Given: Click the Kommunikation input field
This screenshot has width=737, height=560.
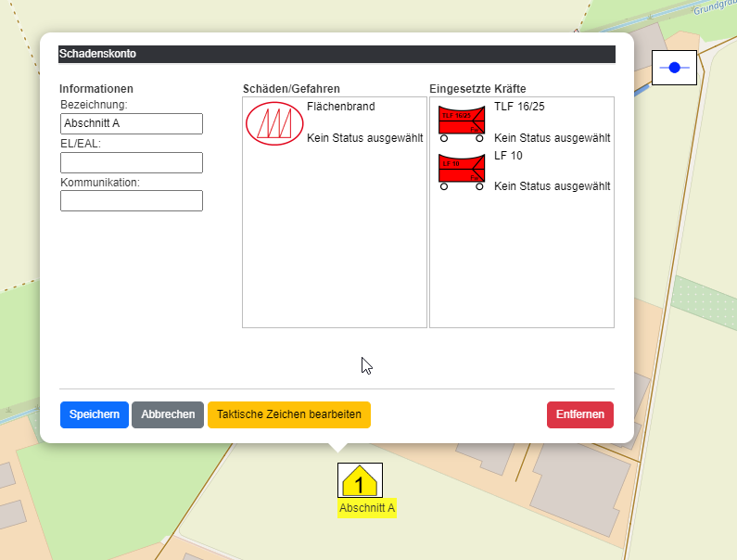Looking at the screenshot, I should tap(132, 200).
